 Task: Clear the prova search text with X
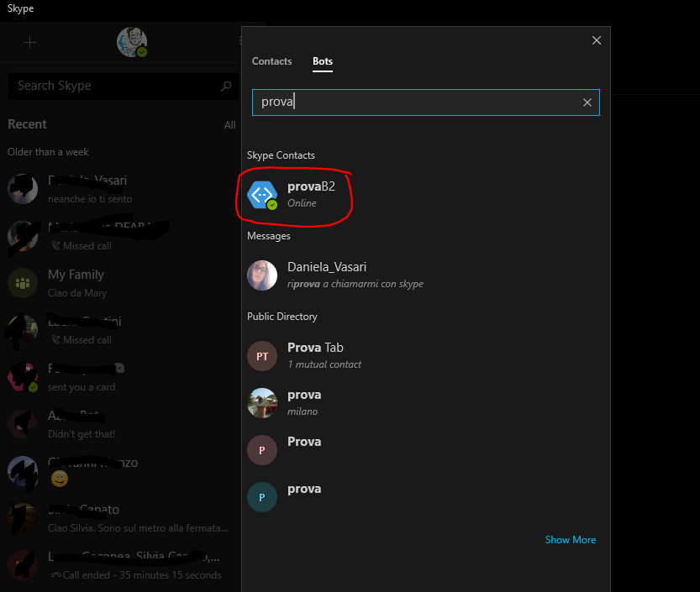[587, 102]
